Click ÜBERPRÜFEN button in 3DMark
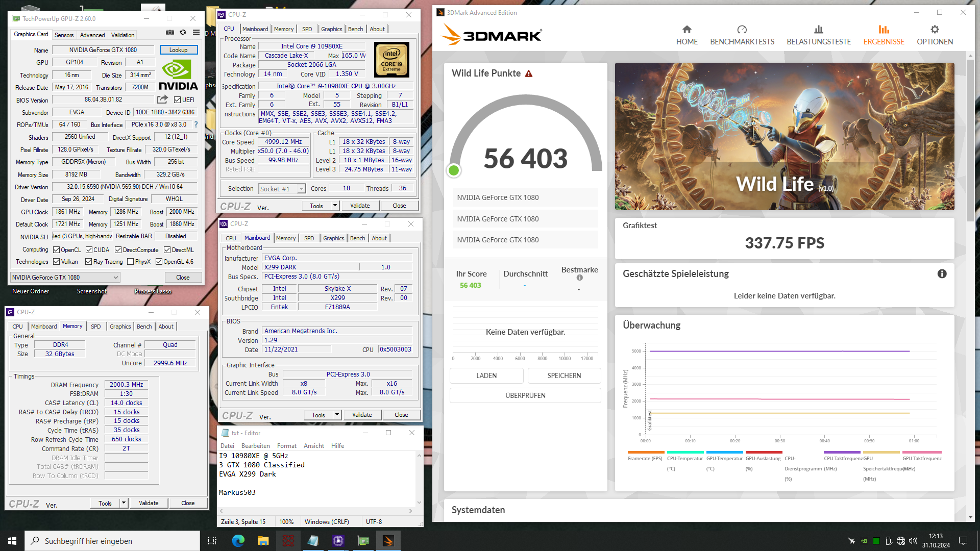 pos(525,395)
